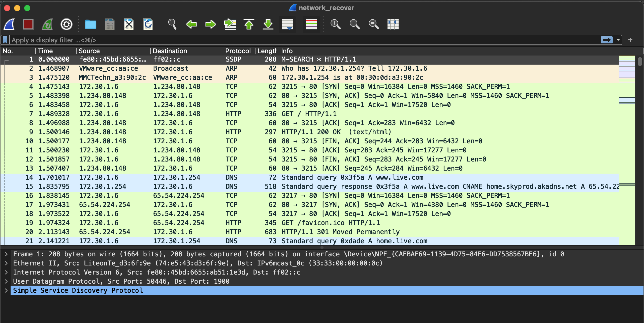Toggle auto-scroll during live capture

point(287,24)
